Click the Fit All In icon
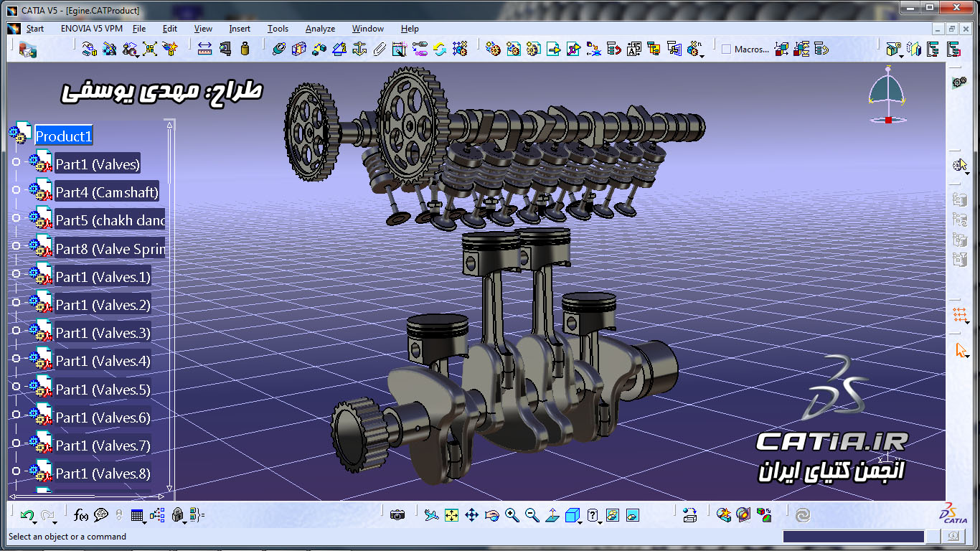The width and height of the screenshot is (980, 551). click(451, 514)
